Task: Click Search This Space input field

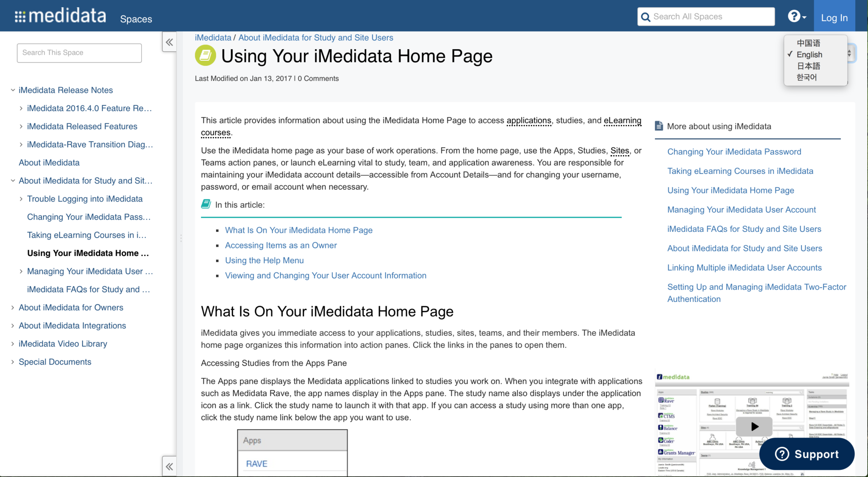Action: click(x=79, y=53)
